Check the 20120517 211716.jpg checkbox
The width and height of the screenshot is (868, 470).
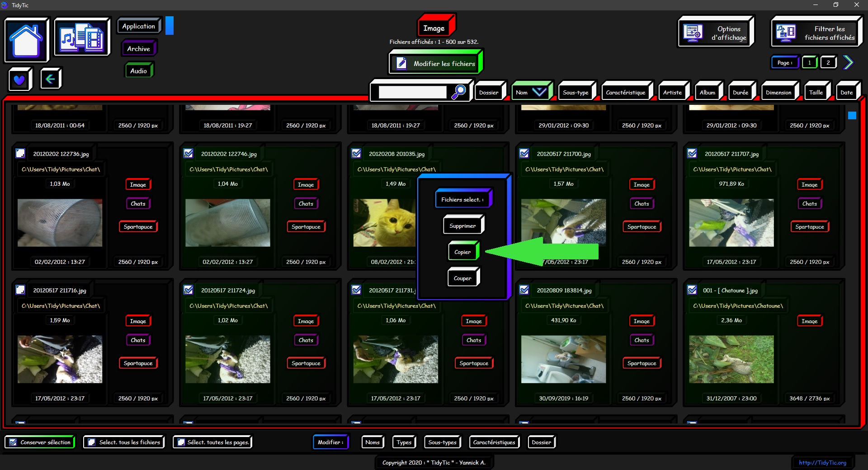pos(20,290)
